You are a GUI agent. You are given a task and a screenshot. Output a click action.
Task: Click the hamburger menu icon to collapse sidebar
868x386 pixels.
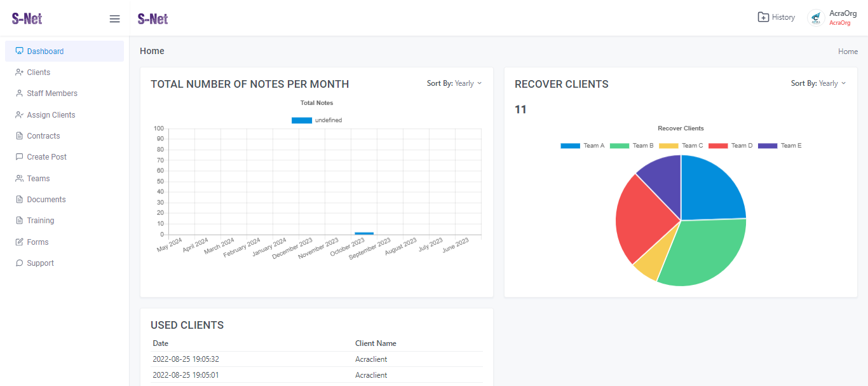[114, 19]
